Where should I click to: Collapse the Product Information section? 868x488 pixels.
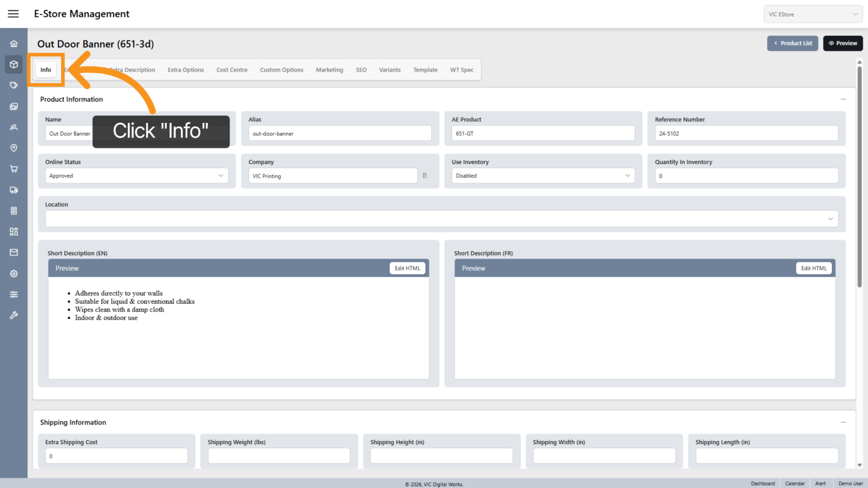tap(843, 99)
